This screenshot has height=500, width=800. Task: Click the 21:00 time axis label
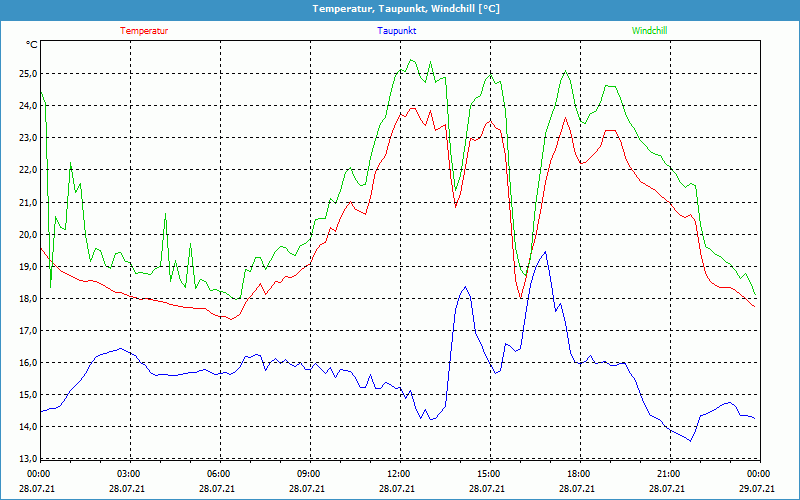(x=668, y=474)
